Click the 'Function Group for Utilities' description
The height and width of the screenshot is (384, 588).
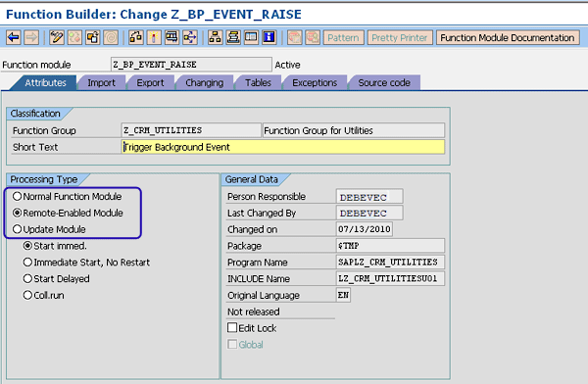pos(354,130)
